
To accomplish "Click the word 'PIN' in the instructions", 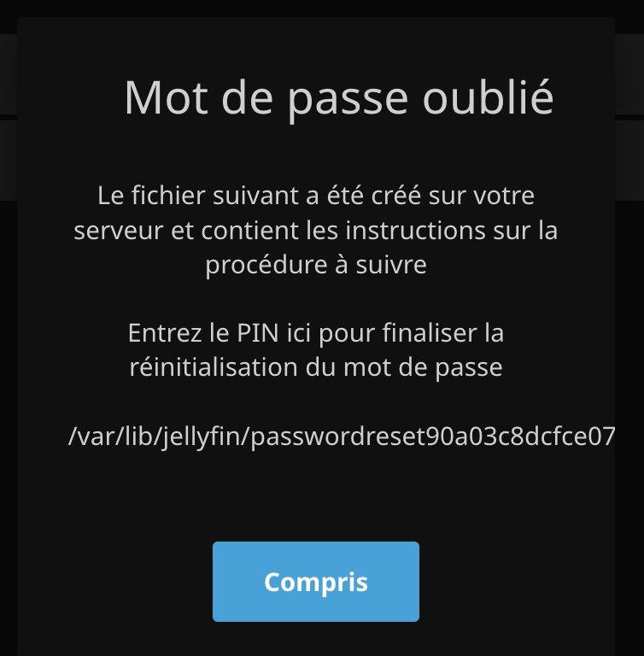I will (x=258, y=333).
